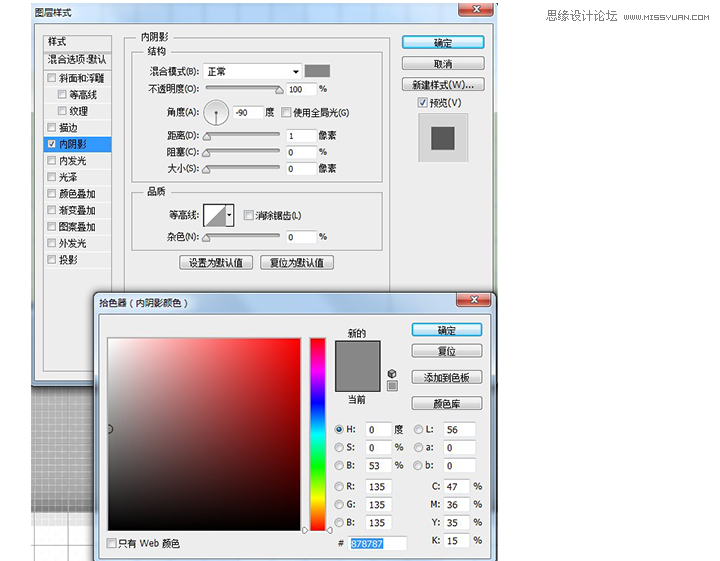
Task: Enable the Outer Glow (外发光) checkbox
Action: [x=51, y=243]
